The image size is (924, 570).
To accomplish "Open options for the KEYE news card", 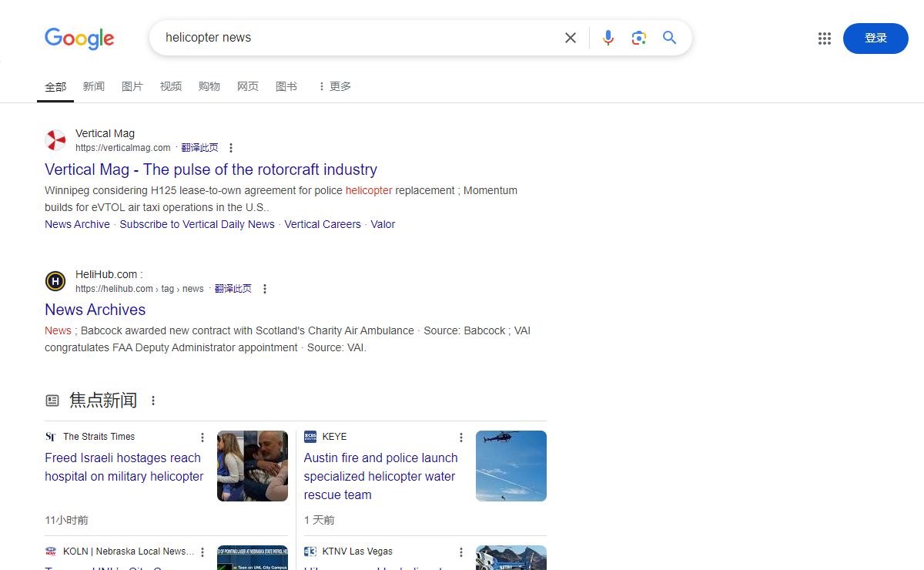I will point(461,438).
